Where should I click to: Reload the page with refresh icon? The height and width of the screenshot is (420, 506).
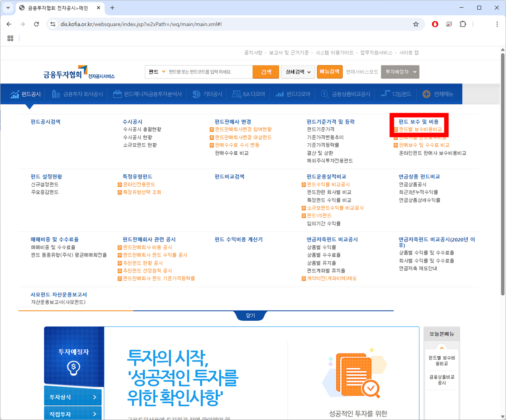click(36, 24)
